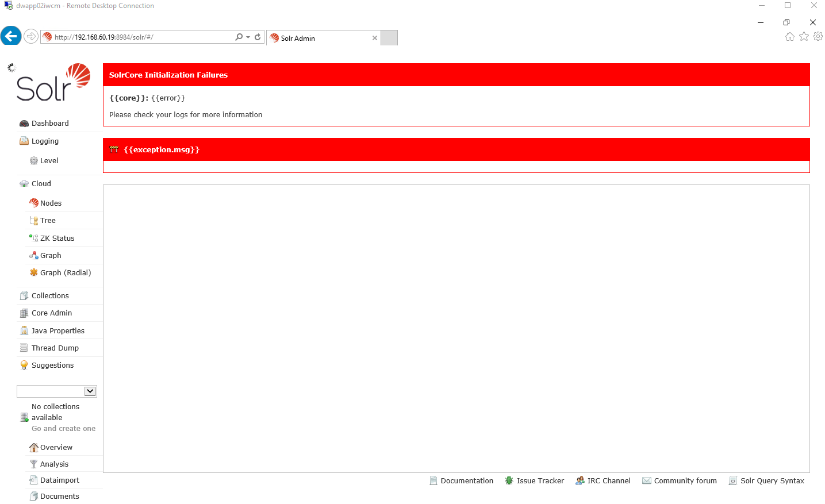This screenshot has width=825, height=504.
Task: Open browser Tools gear icon
Action: [x=818, y=36]
